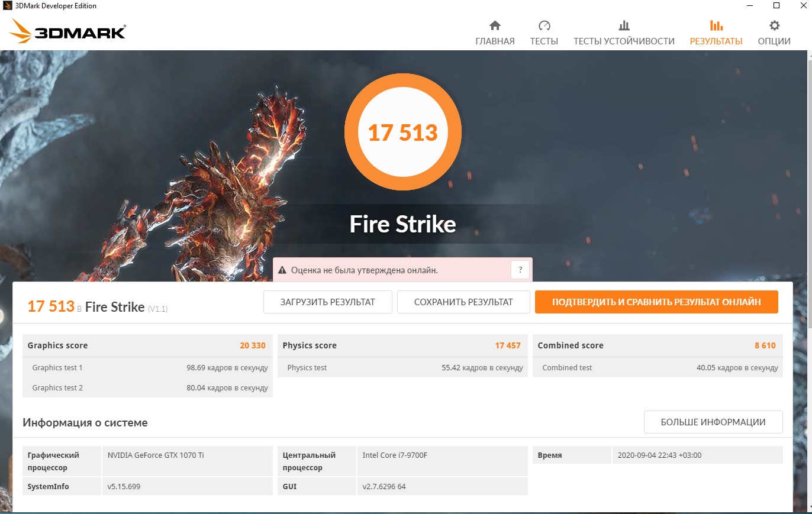Click the notice text 'Оценка не была утверждена онлайн.'

tap(365, 270)
